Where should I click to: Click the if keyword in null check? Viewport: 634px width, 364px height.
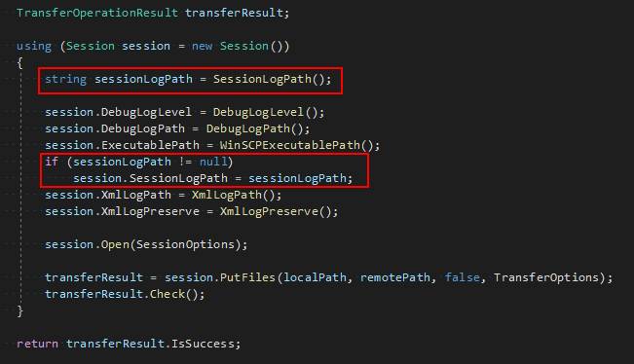point(52,162)
